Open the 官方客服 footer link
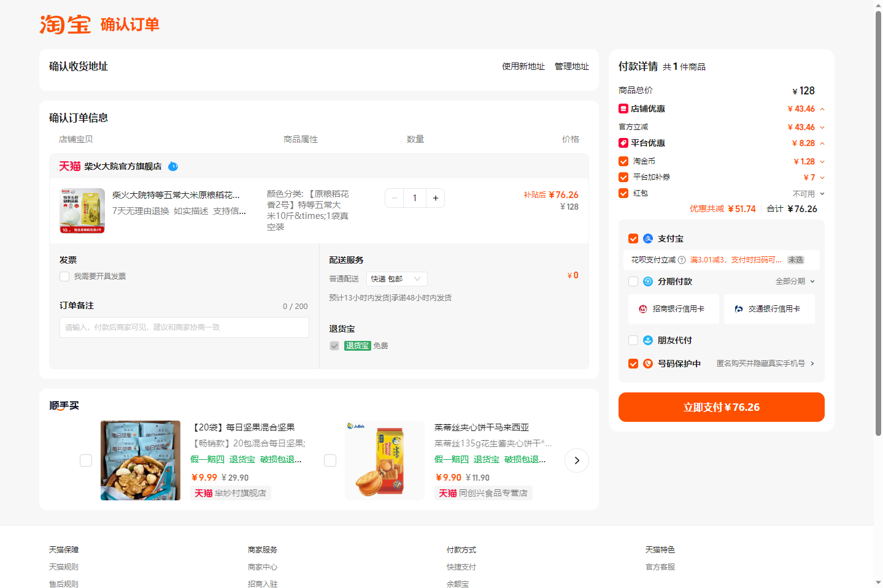The height and width of the screenshot is (588, 883). [660, 567]
